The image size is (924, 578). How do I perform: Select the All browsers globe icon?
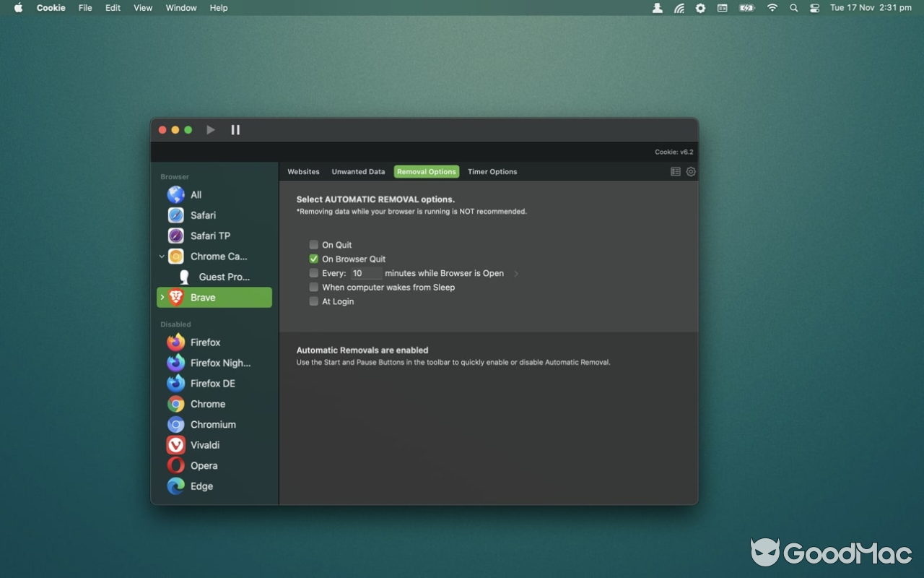point(176,195)
